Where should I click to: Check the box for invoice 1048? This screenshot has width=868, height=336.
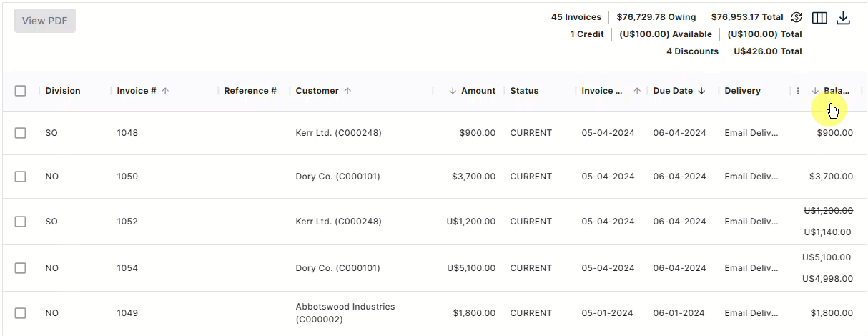tap(20, 133)
